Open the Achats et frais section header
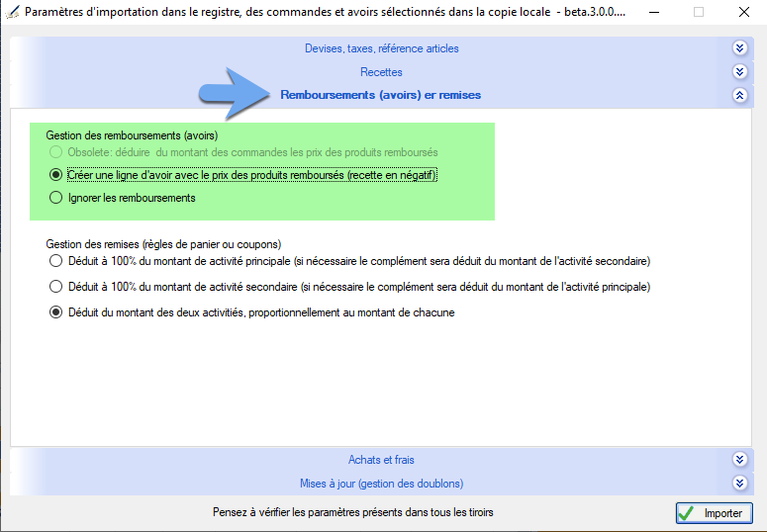767x532 pixels. 381,460
